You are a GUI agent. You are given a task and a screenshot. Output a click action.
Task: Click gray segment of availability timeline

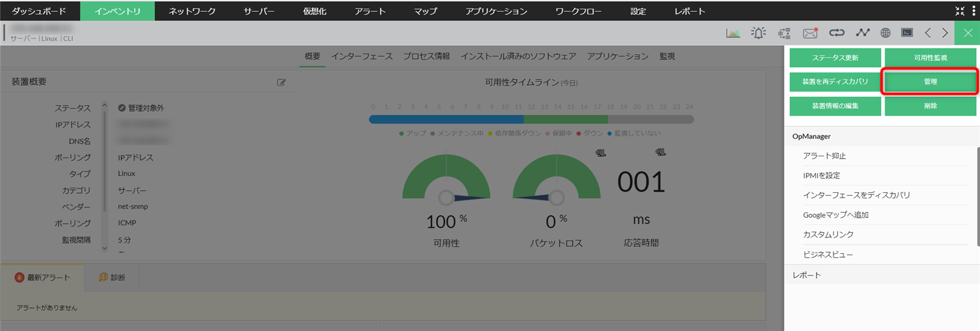(651, 119)
